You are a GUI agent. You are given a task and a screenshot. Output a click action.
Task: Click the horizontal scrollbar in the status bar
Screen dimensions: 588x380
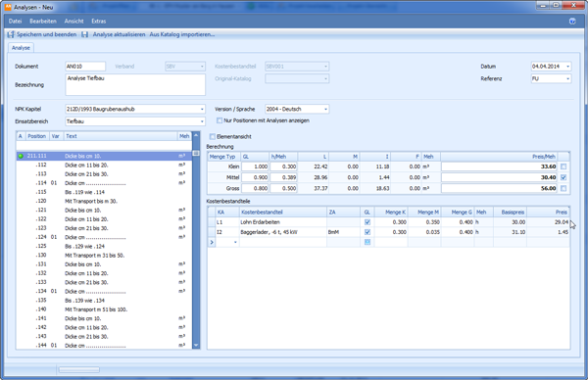[79, 370]
